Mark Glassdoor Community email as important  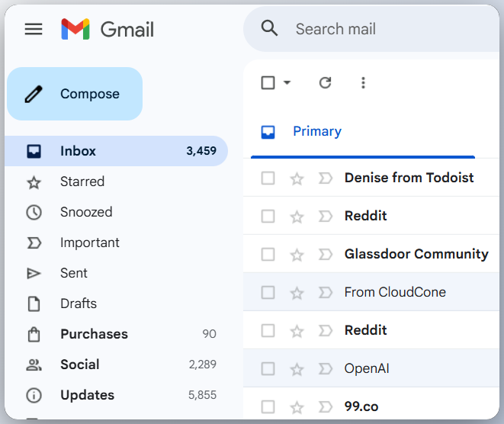325,255
